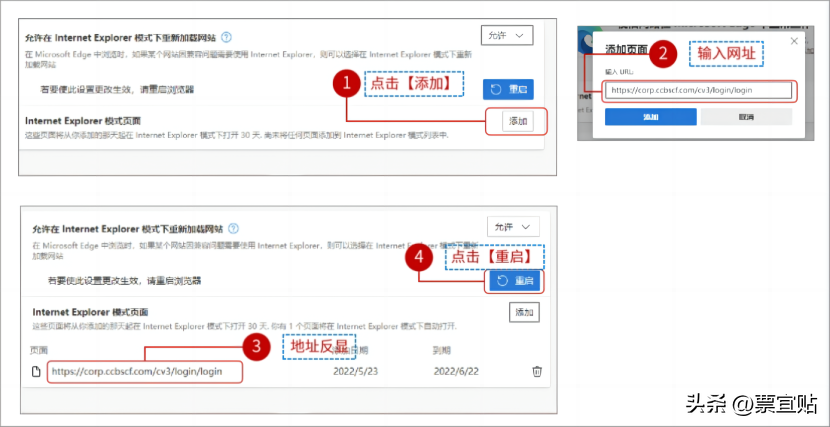The height and width of the screenshot is (427, 830).
Task: Click the 页面 column header
Action: click(x=39, y=350)
